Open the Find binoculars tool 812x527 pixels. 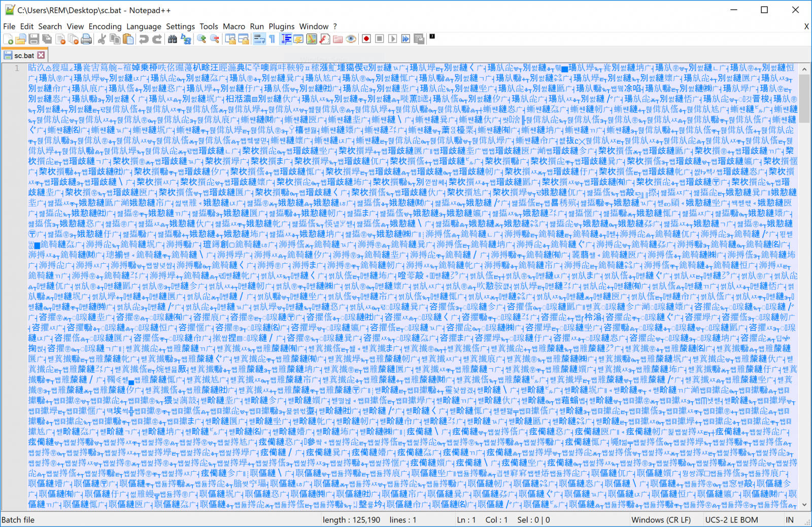(x=173, y=39)
